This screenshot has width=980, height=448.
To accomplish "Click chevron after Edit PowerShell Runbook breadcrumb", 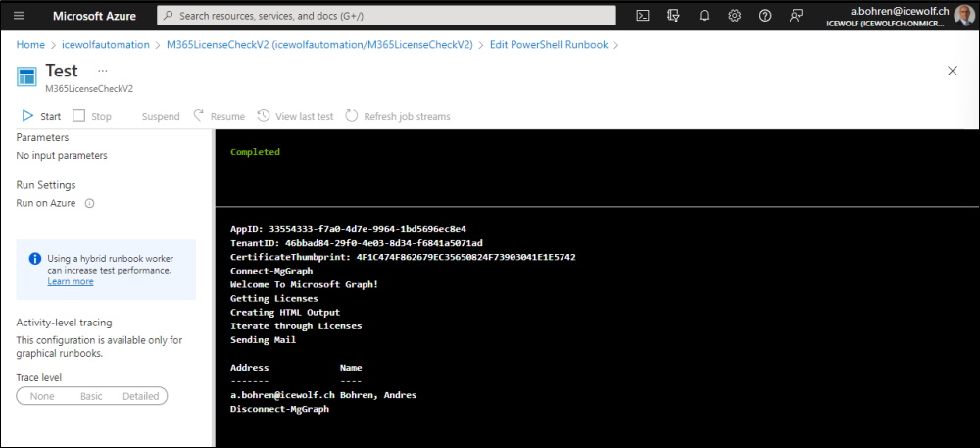I will tap(616, 45).
